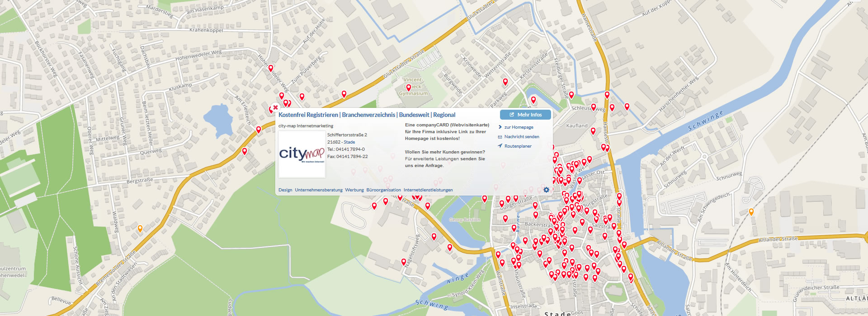Open settings gear in popup corner

pyautogui.click(x=546, y=190)
